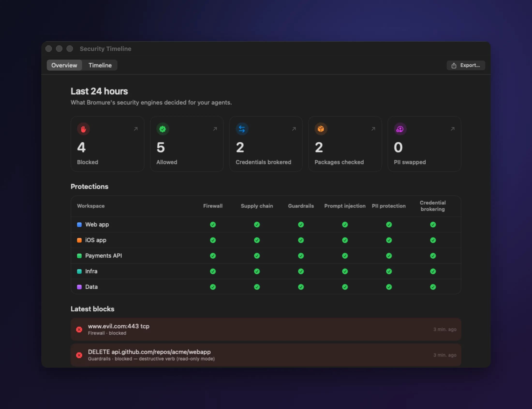Open Blocked card details arrow
532x409 pixels.
(x=136, y=129)
